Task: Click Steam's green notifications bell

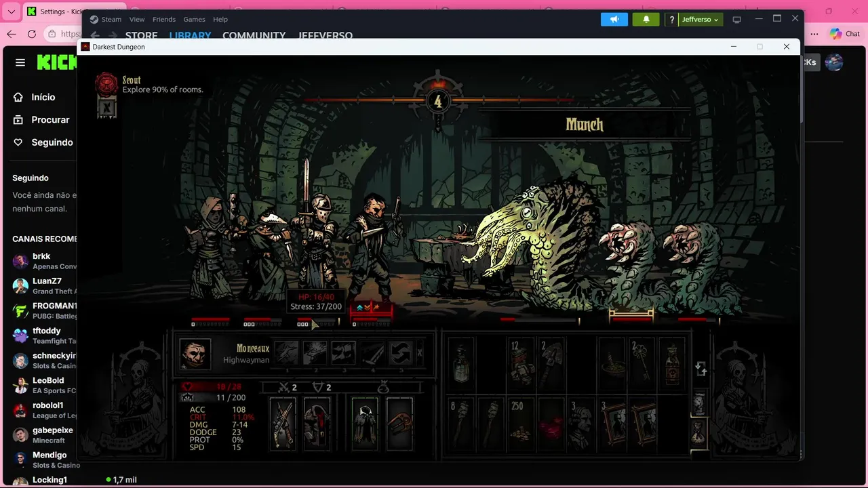Action: tap(646, 19)
